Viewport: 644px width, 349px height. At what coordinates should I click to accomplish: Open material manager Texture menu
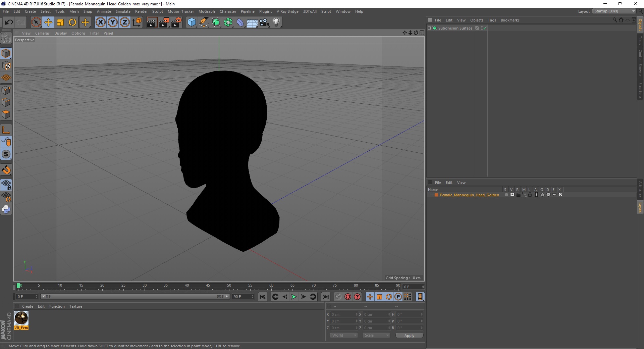pyautogui.click(x=75, y=306)
